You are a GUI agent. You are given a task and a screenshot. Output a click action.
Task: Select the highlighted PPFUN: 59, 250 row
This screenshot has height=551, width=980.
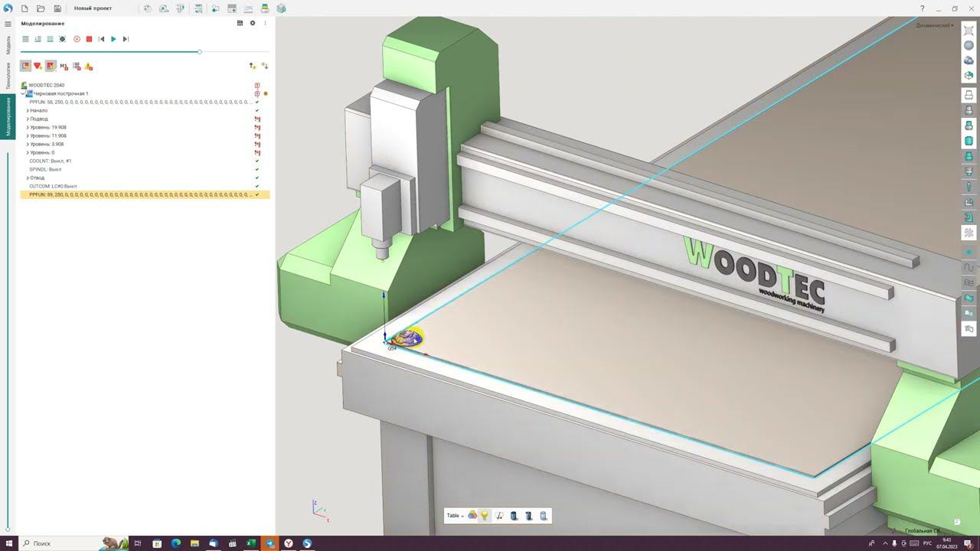[x=145, y=194]
